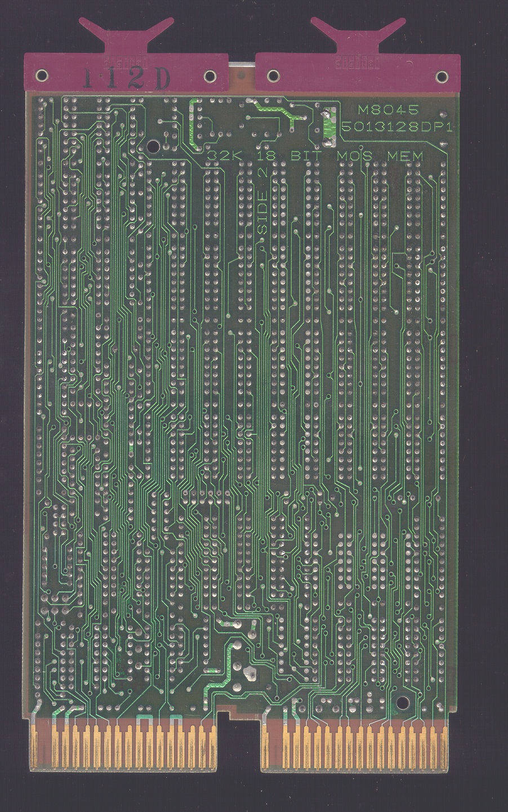Image resolution: width=508 pixels, height=812 pixels.
Task: Click the mounting hole near bottom-right corner
Action: tap(402, 702)
